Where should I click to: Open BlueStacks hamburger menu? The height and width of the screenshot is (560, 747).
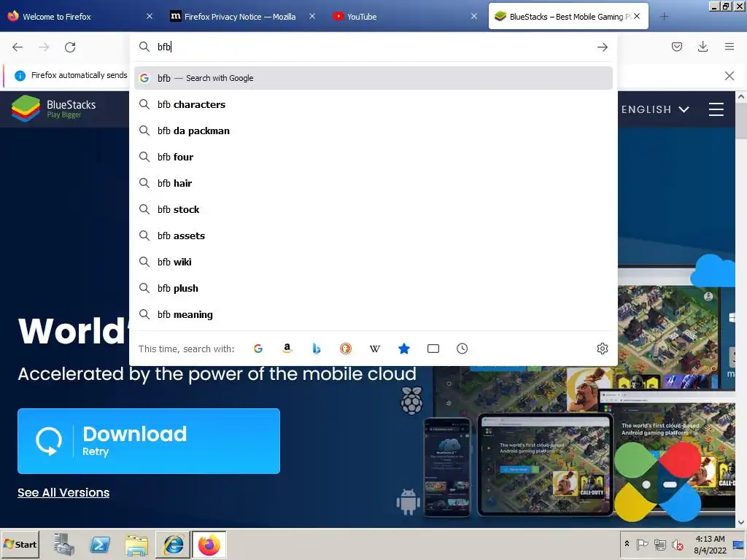coord(716,109)
